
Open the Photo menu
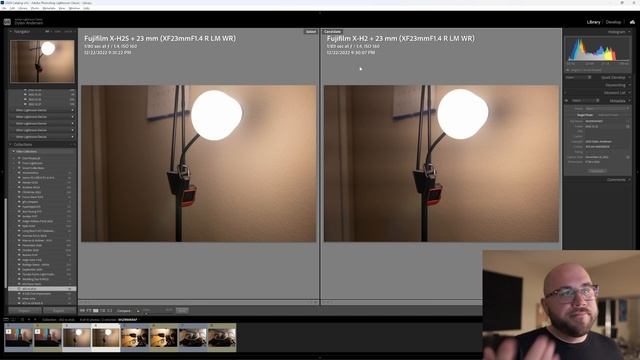click(x=35, y=8)
